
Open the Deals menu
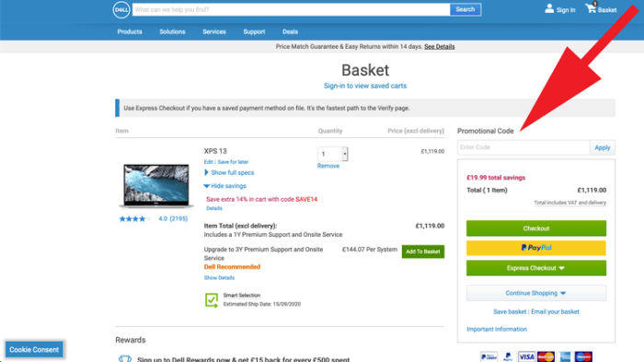click(x=290, y=31)
